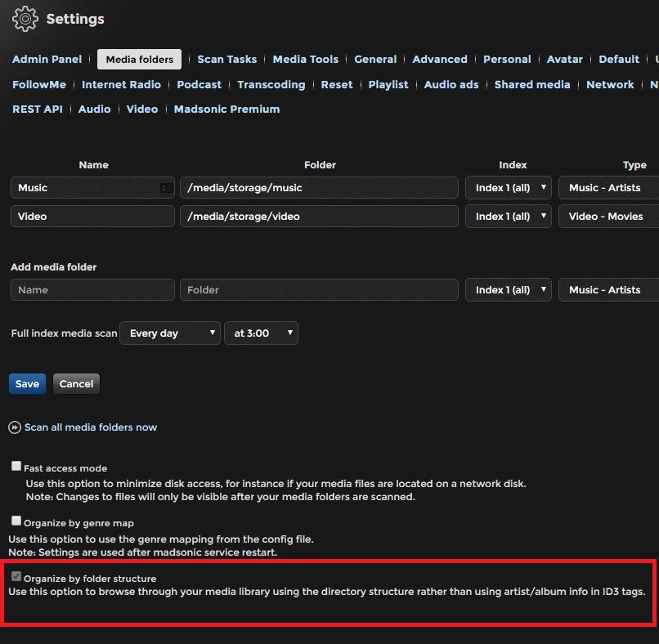The height and width of the screenshot is (644, 659).
Task: Click the /media/storage/video folder field
Action: coord(319,217)
